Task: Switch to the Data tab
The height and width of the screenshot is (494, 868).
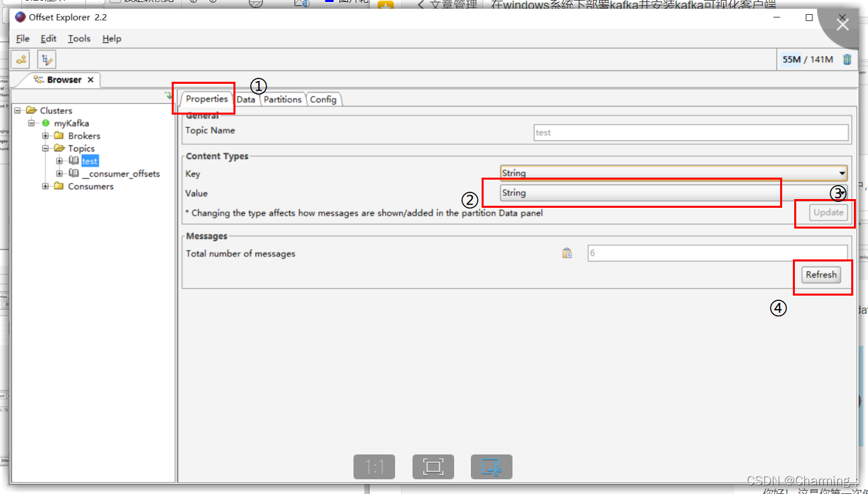Action: 246,99
